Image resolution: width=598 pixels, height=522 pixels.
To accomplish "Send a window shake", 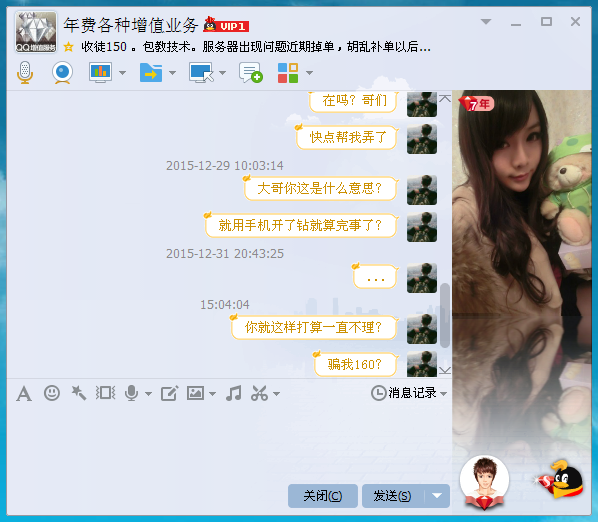I will [x=106, y=393].
